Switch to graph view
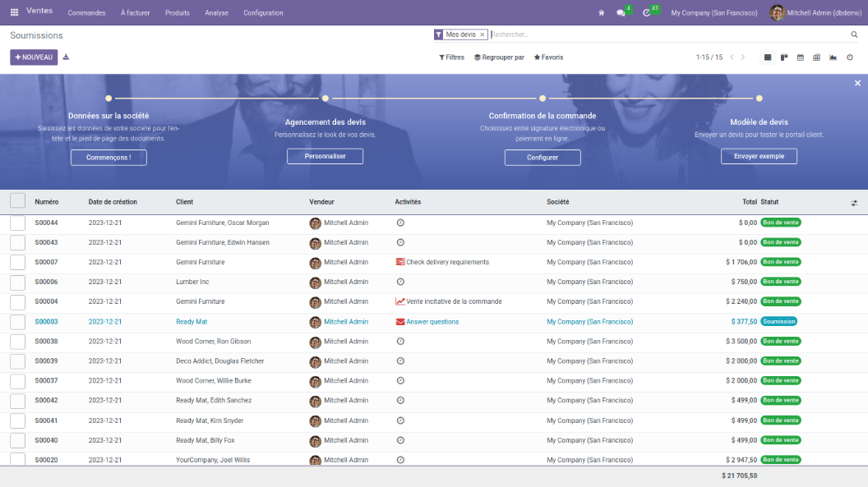868x487 pixels. (x=833, y=57)
